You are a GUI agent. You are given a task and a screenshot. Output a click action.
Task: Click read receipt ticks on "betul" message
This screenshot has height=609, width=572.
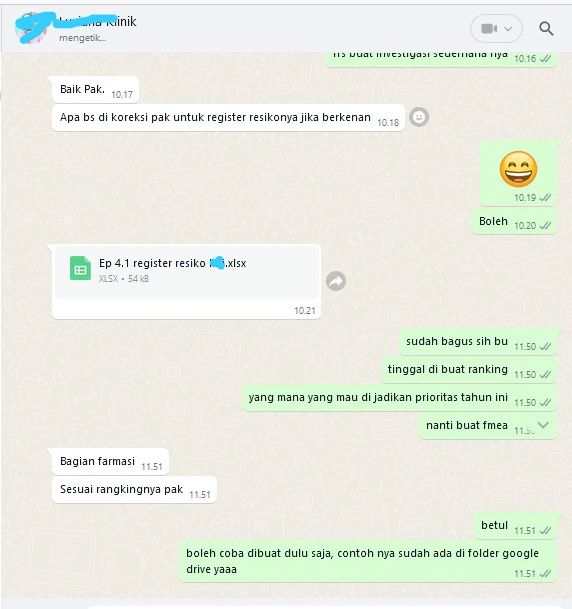(545, 530)
